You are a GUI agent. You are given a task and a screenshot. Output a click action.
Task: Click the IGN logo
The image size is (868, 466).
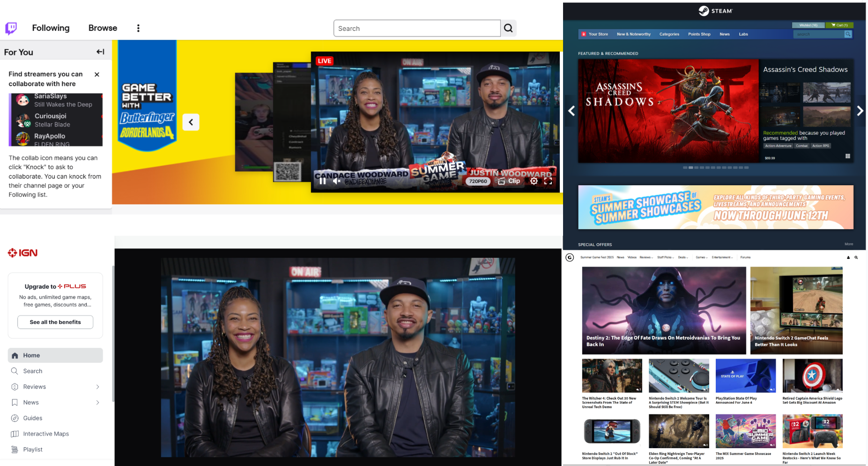click(22, 253)
